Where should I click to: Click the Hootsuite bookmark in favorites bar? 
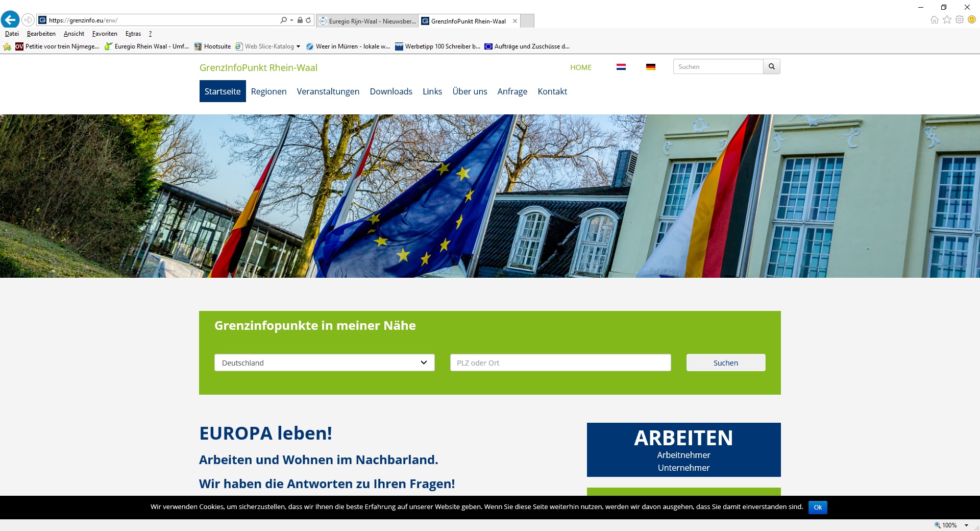(x=212, y=46)
